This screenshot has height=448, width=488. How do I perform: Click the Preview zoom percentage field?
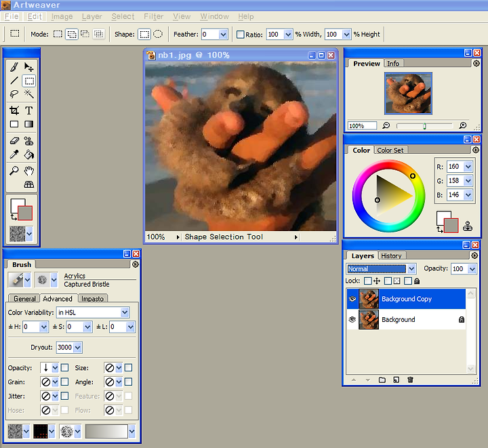point(362,125)
